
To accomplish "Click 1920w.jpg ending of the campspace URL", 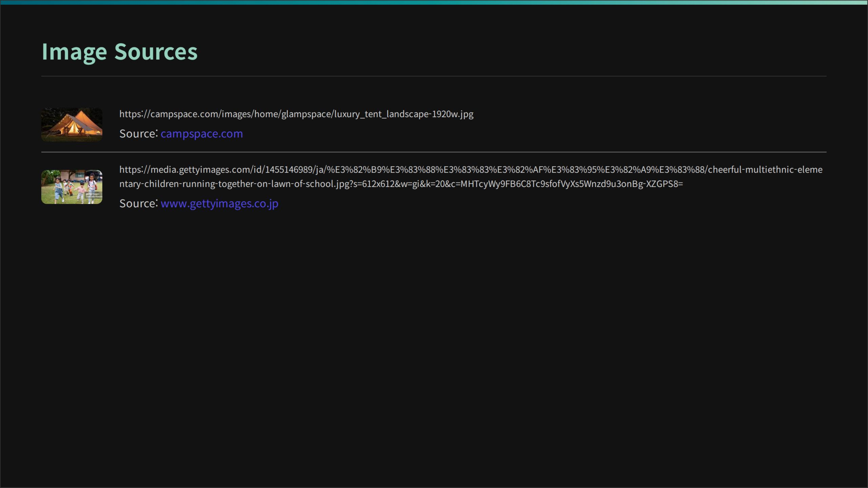I will (x=452, y=114).
